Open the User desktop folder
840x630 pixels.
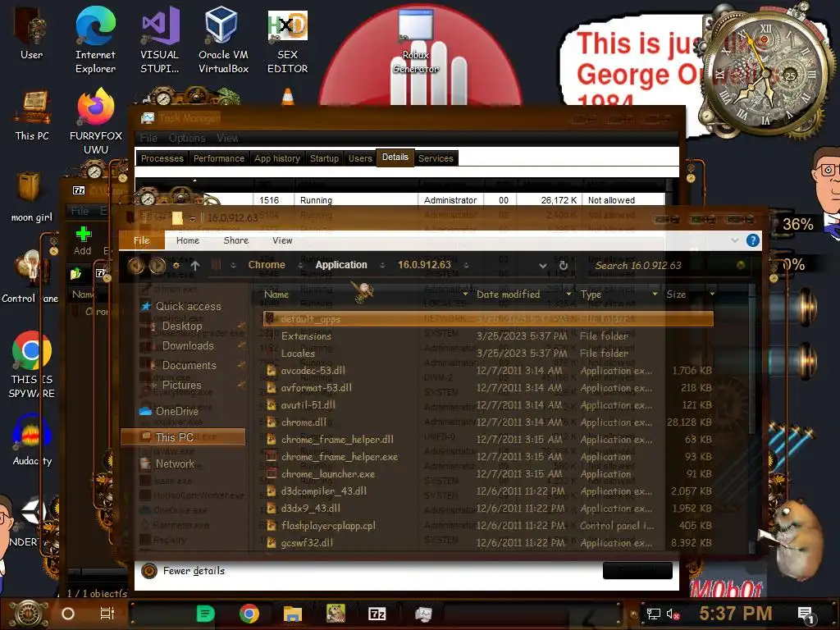pyautogui.click(x=32, y=34)
